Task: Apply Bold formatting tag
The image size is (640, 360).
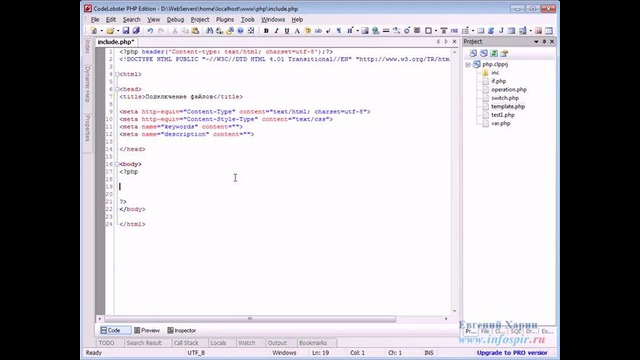Action: (266, 31)
